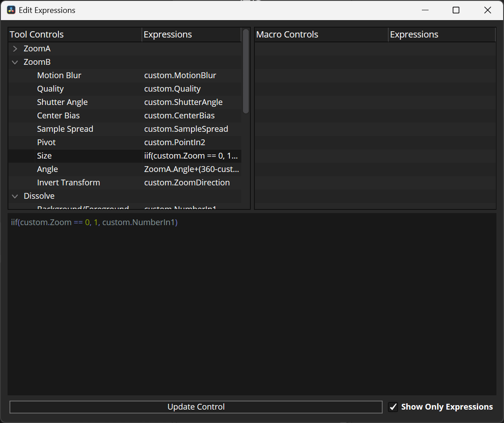Select the Motion Blur control row

click(x=59, y=75)
